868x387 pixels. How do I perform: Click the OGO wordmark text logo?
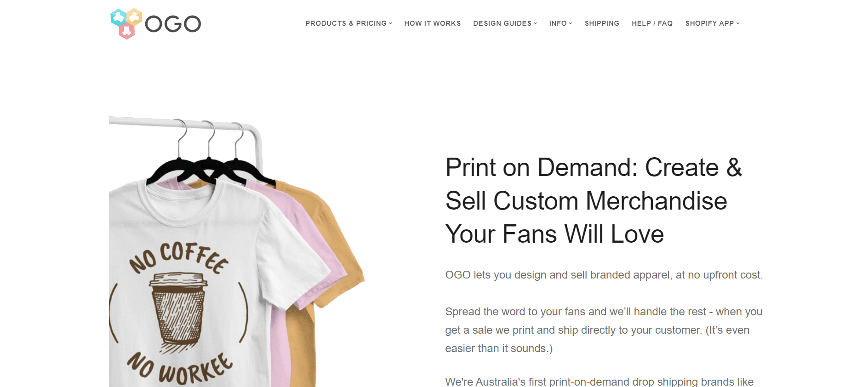click(173, 24)
